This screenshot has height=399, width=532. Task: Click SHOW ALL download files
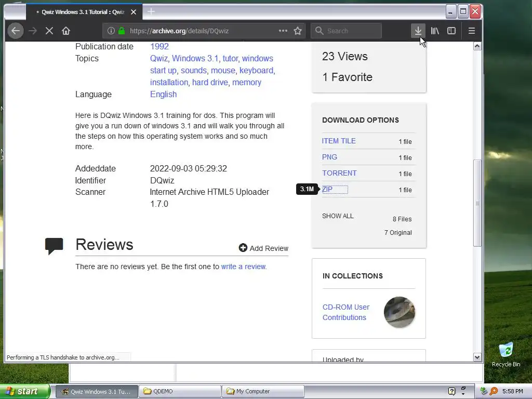tap(338, 216)
